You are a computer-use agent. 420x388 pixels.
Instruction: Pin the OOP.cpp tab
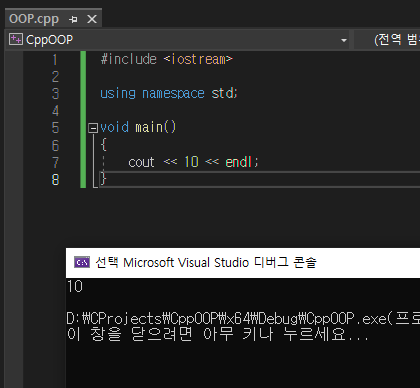[73, 19]
